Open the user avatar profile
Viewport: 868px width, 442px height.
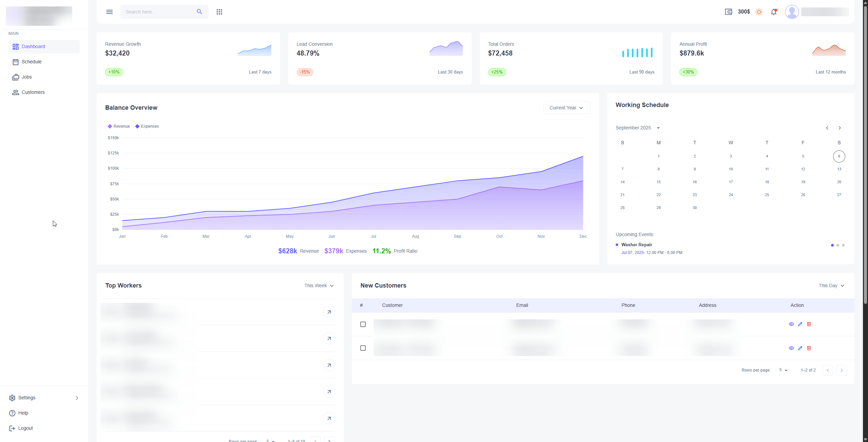(x=792, y=12)
